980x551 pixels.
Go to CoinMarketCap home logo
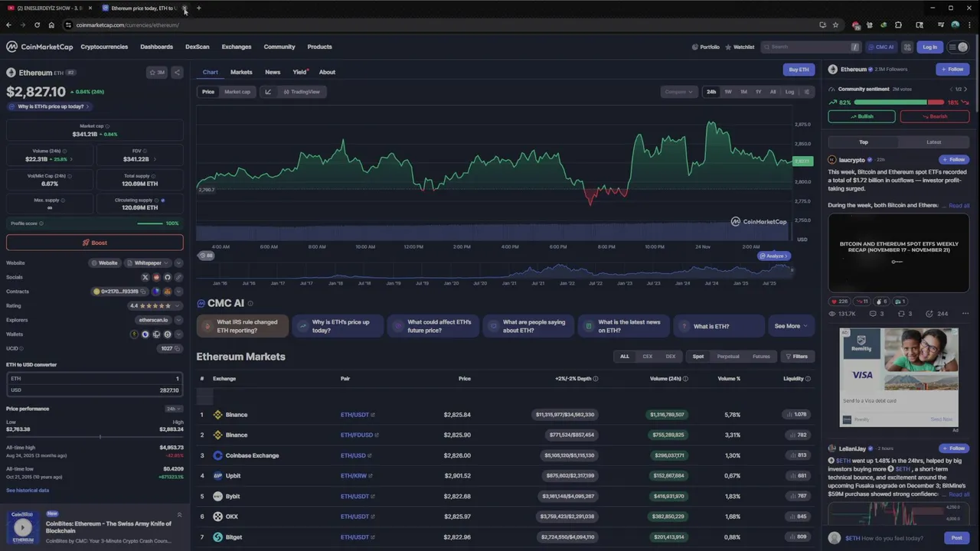[40, 47]
